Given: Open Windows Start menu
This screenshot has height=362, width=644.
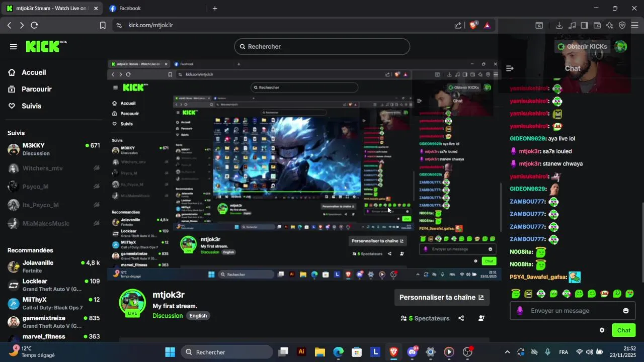Looking at the screenshot, I should tap(170, 352).
